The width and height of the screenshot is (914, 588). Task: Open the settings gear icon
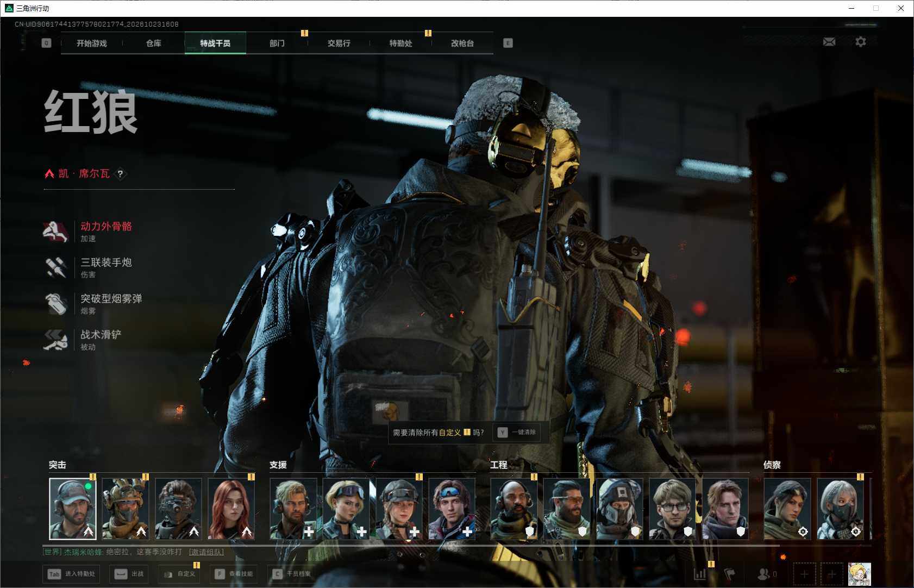(x=861, y=42)
